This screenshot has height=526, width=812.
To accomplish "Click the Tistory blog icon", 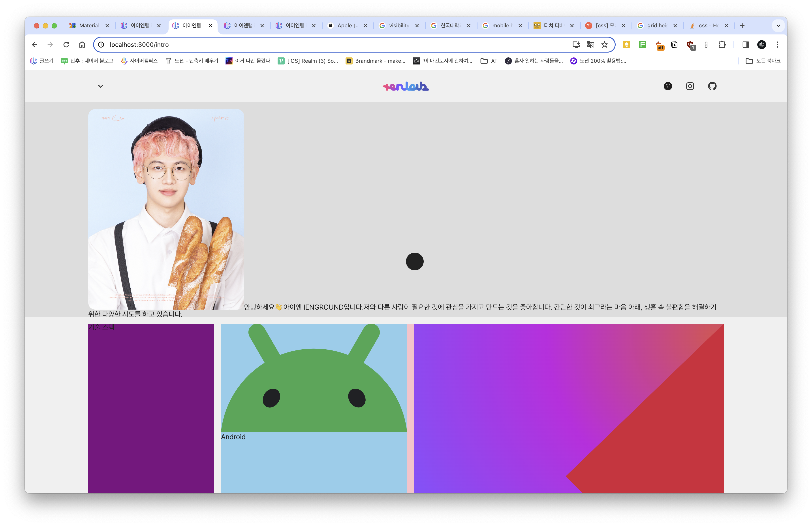I will pos(668,86).
